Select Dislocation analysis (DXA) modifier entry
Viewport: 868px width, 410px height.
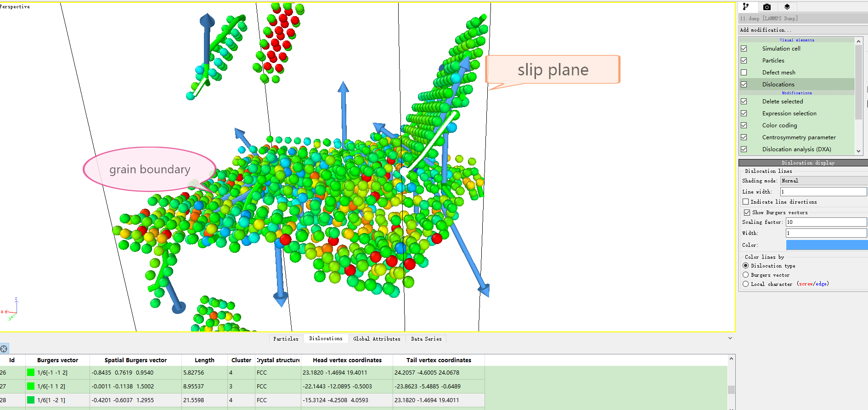796,149
